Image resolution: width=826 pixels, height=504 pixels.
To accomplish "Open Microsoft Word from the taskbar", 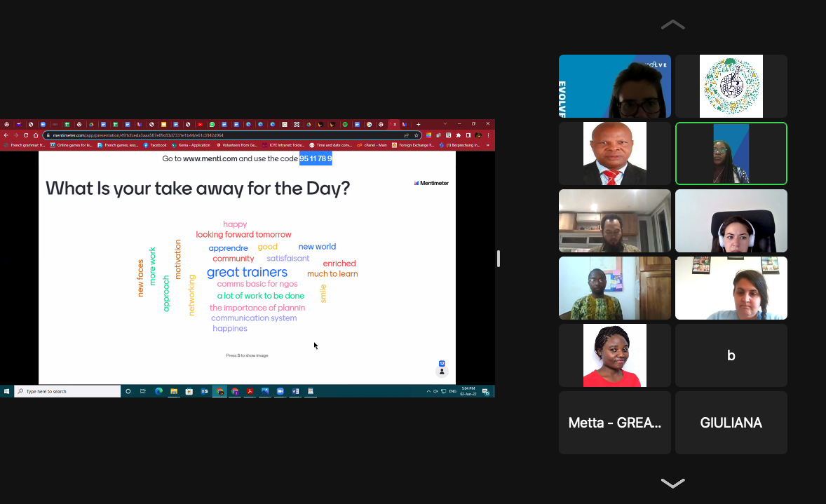I will click(x=295, y=391).
